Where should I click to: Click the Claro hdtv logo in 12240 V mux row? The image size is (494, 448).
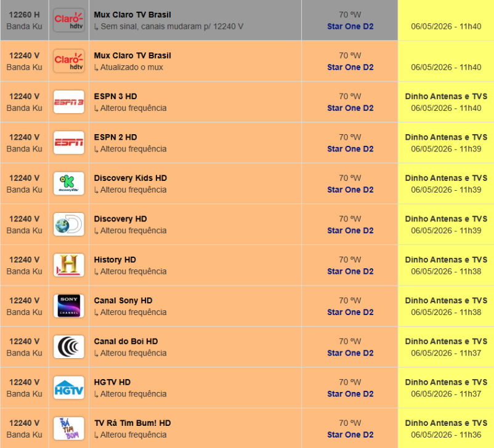click(69, 61)
